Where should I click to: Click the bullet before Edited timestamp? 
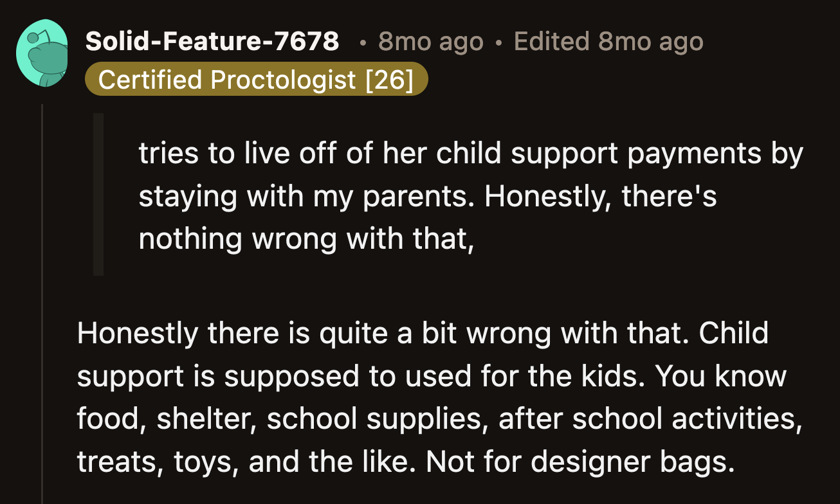tap(498, 42)
